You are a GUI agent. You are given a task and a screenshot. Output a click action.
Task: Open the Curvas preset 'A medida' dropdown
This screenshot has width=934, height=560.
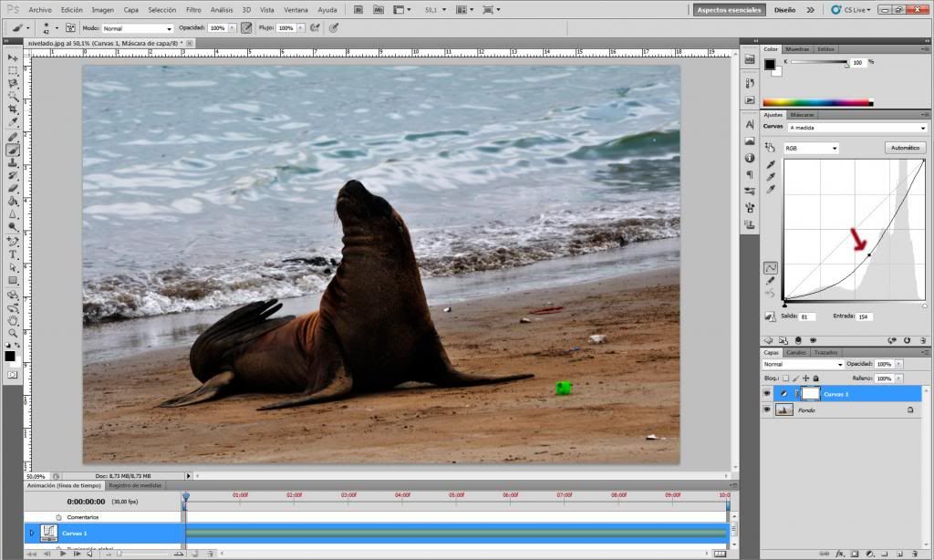pyautogui.click(x=857, y=128)
